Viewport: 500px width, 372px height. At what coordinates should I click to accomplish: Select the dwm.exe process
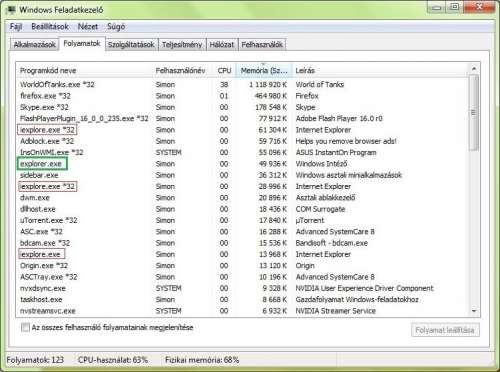pos(242,198)
